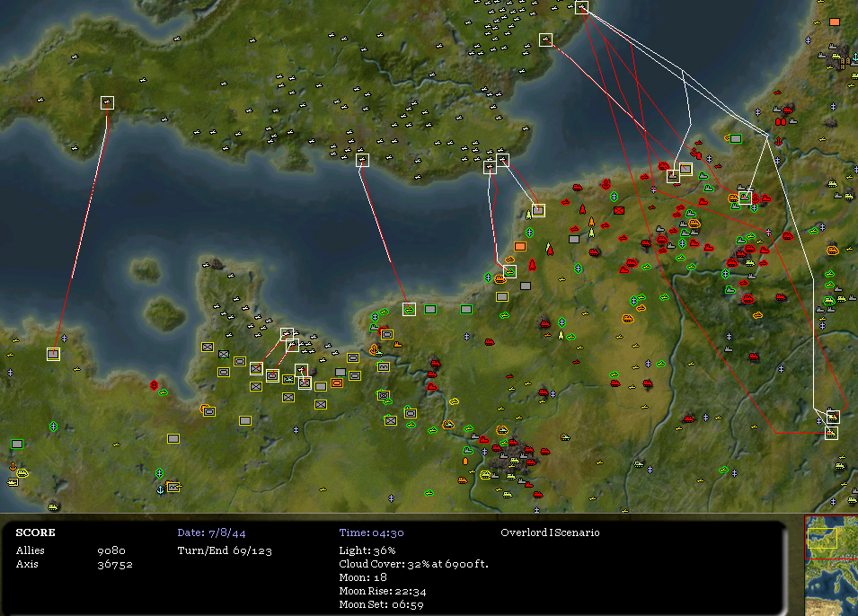Click the Overlord I Scenario title text
This screenshot has width=858, height=616.
tap(550, 532)
